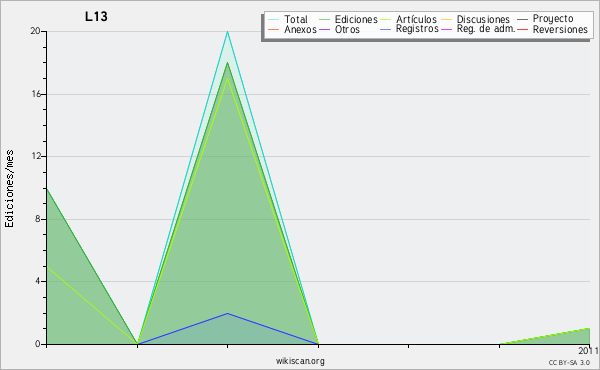Click the purple Otros color line swatch
Viewport: 600px width, 370px height.
[324, 29]
